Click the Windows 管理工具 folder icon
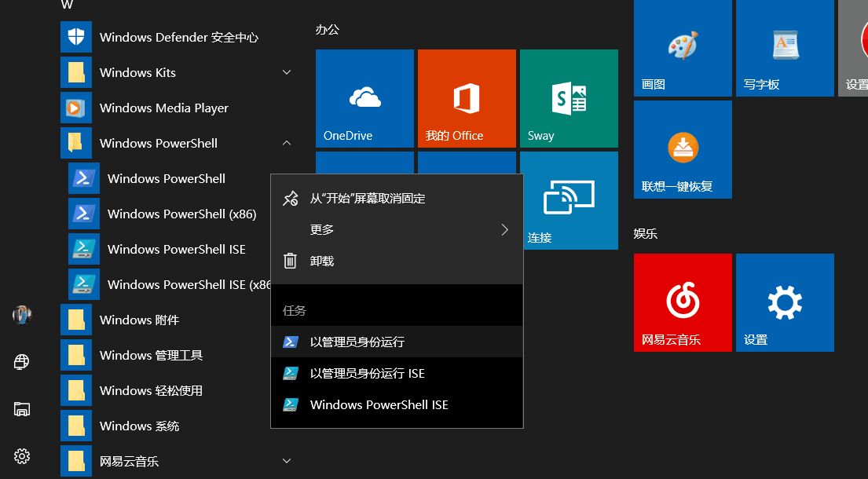 pyautogui.click(x=76, y=356)
